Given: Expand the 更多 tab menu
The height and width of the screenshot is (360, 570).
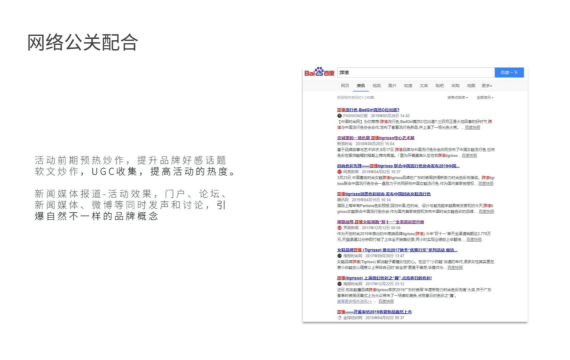Looking at the screenshot, I should tap(487, 86).
